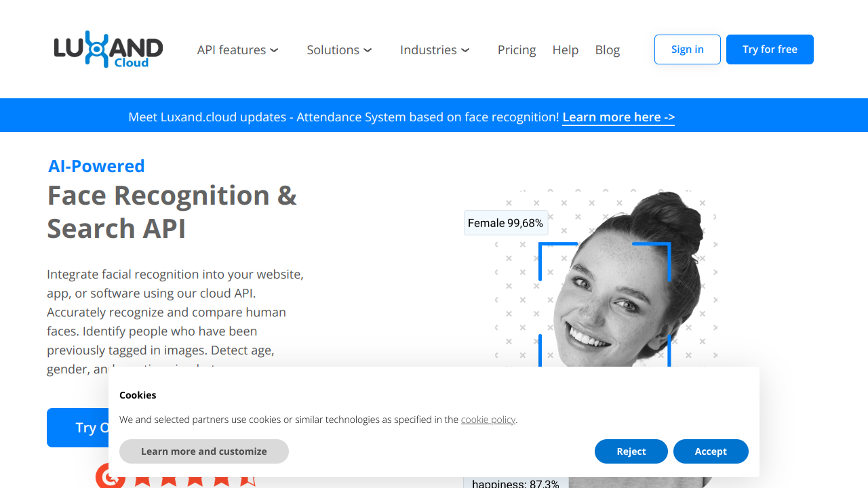This screenshot has width=868, height=488.
Task: Click the Cookies title text
Action: tap(138, 395)
